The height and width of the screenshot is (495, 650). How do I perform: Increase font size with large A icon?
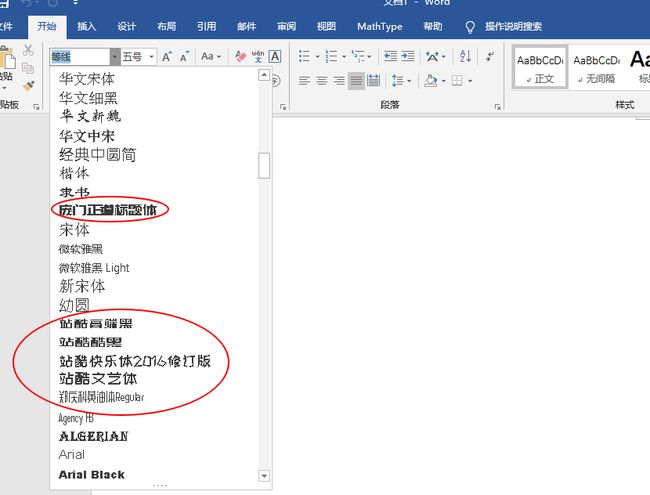(167, 56)
